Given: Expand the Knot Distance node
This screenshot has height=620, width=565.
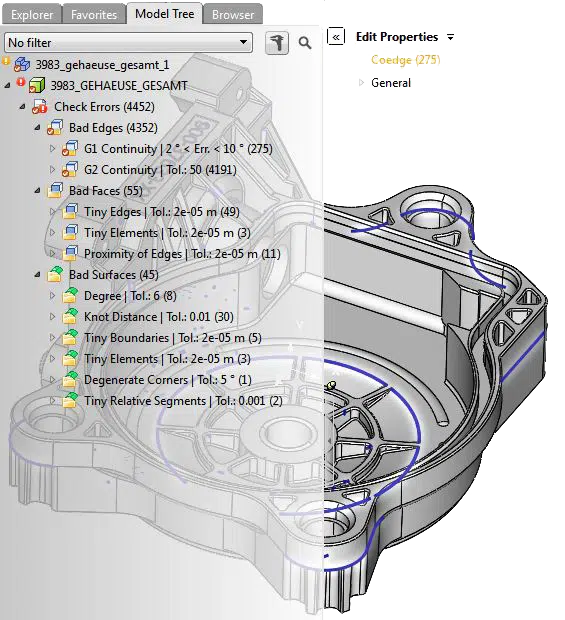Looking at the screenshot, I should point(52,316).
